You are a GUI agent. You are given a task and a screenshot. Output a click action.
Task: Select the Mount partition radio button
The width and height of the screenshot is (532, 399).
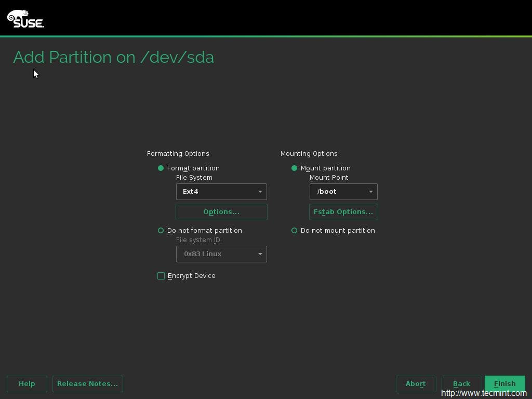click(x=295, y=168)
